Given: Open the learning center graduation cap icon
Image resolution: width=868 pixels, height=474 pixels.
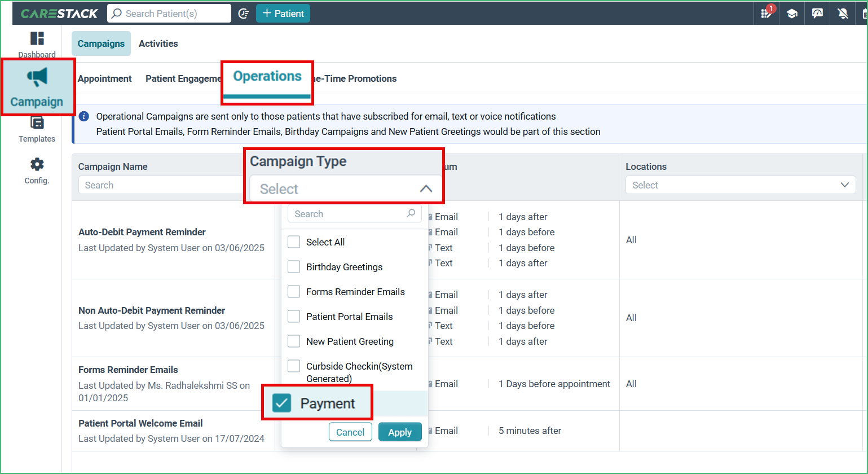Looking at the screenshot, I should (x=791, y=13).
